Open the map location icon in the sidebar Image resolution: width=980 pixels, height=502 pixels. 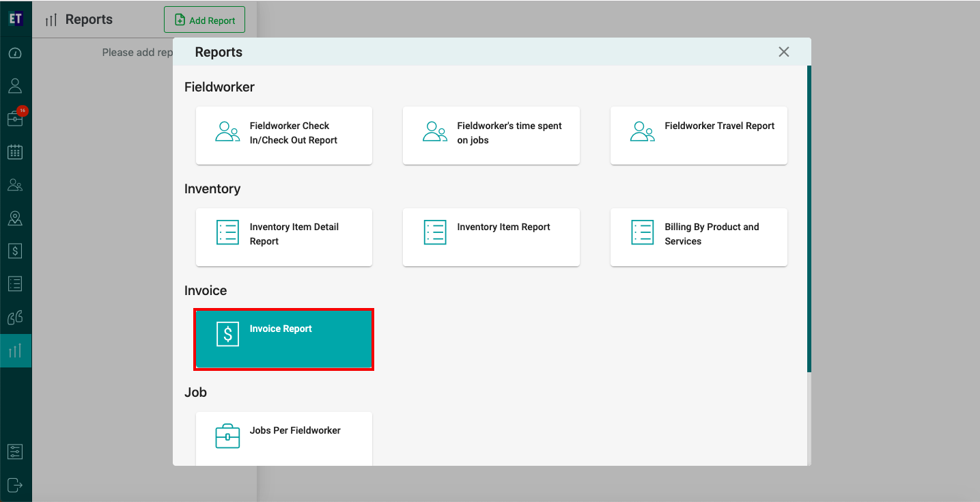(15, 218)
